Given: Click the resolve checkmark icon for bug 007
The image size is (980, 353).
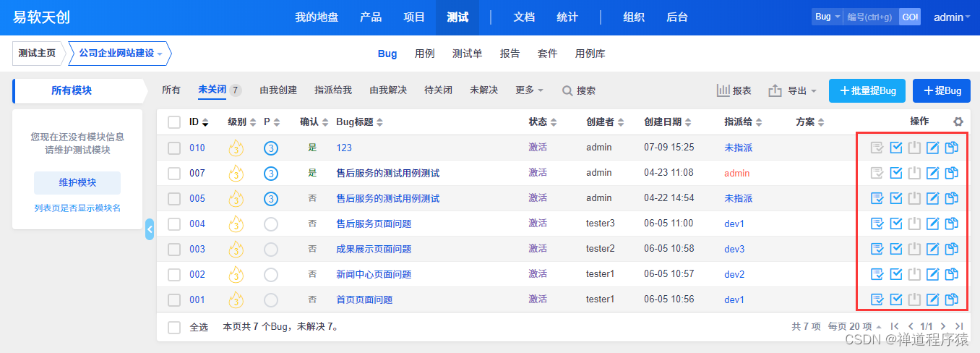Looking at the screenshot, I should click(x=896, y=173).
